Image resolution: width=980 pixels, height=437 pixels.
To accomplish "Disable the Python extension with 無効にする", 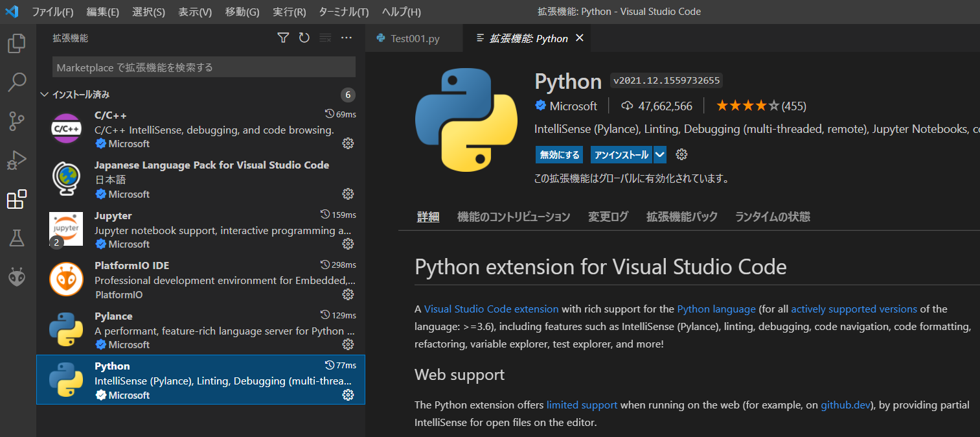I will 559,155.
